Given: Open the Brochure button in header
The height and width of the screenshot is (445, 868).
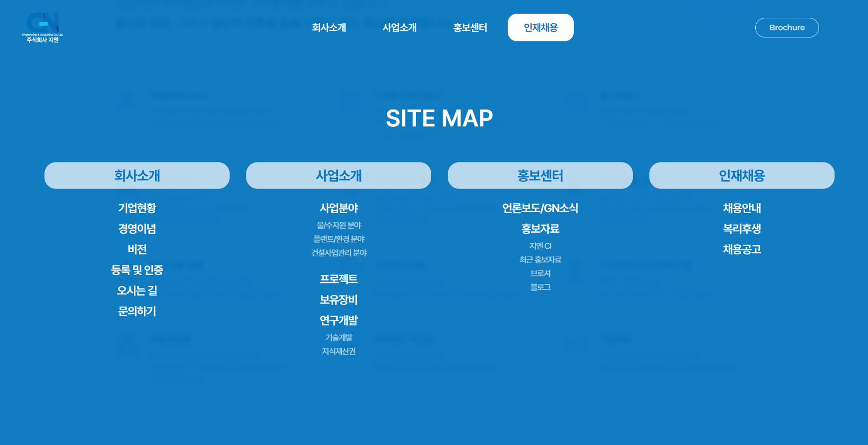Looking at the screenshot, I should [x=786, y=28].
